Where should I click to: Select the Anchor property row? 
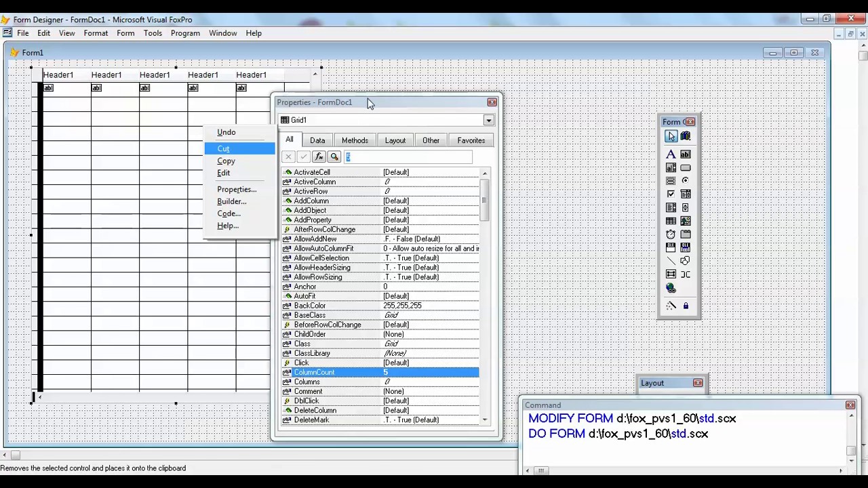[380, 287]
